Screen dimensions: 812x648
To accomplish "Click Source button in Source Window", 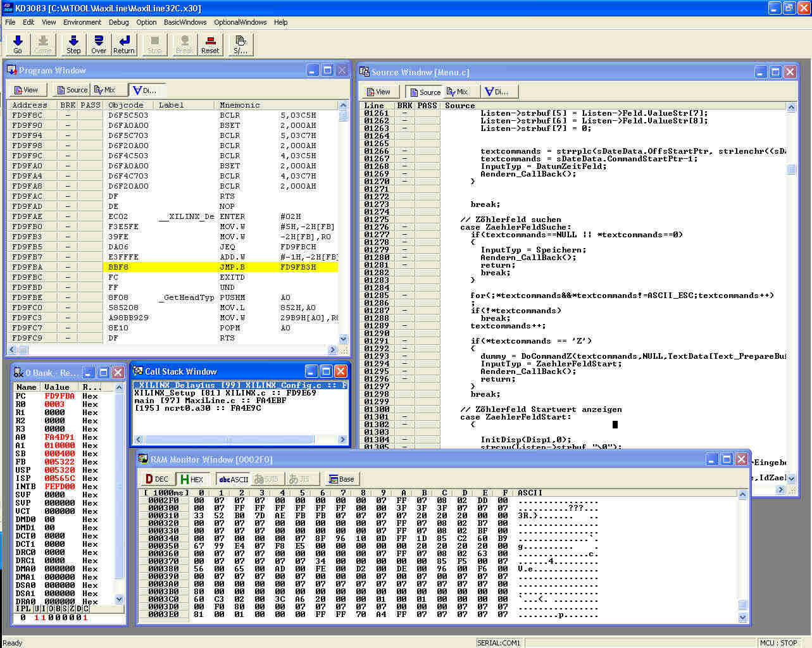I will (x=424, y=92).
